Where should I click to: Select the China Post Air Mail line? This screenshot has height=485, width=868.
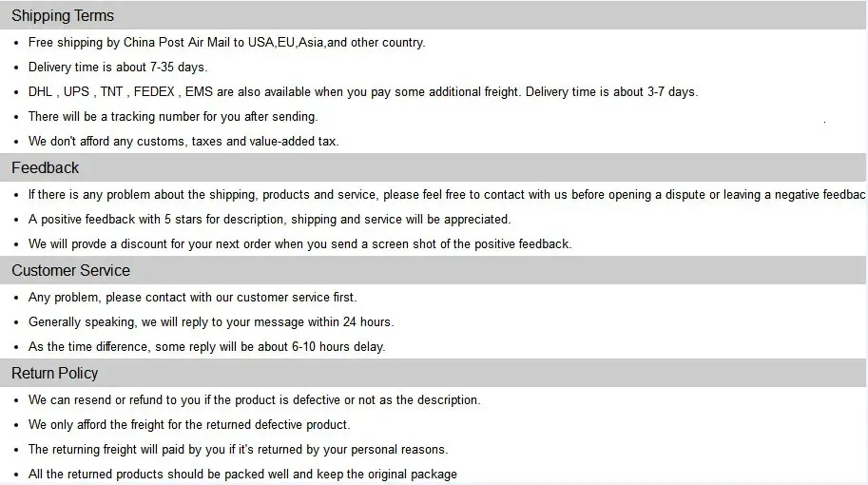point(226,43)
